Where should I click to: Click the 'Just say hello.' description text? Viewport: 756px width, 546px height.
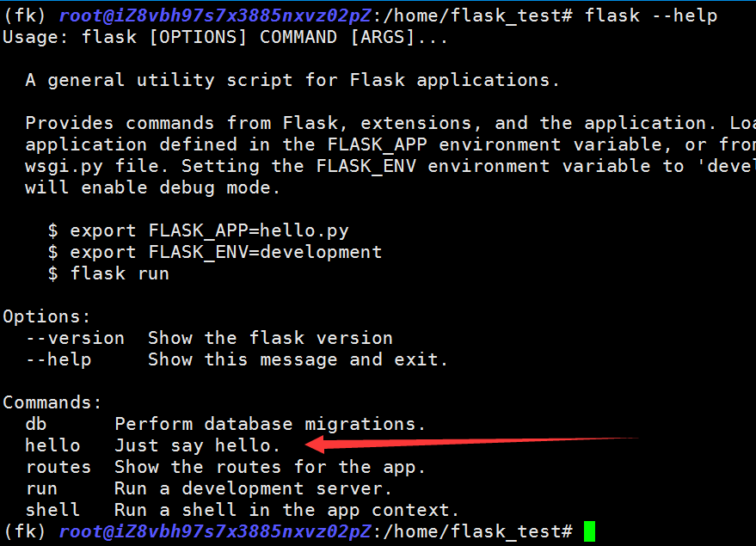[x=198, y=445]
